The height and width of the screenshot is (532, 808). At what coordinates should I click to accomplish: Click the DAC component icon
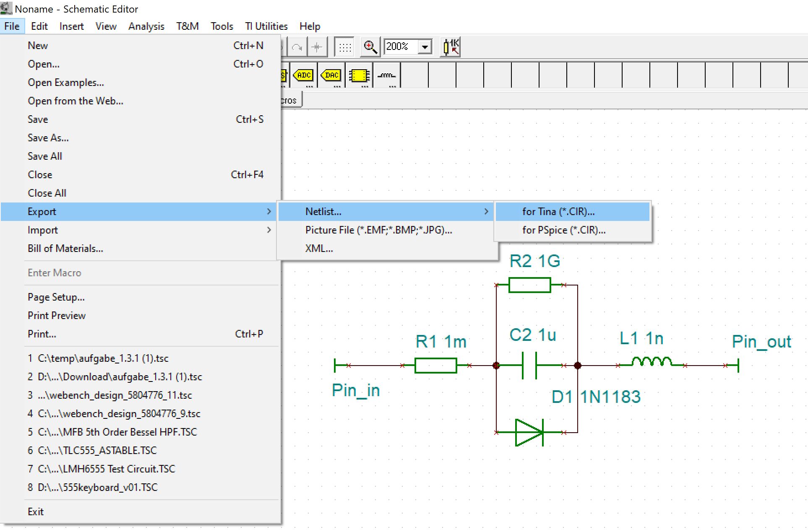(x=331, y=75)
